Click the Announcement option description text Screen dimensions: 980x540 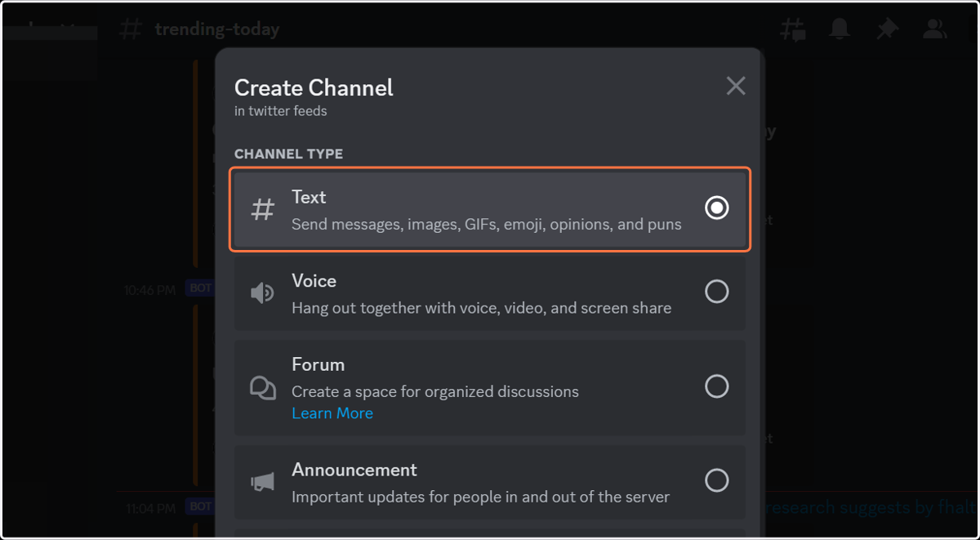coord(480,497)
